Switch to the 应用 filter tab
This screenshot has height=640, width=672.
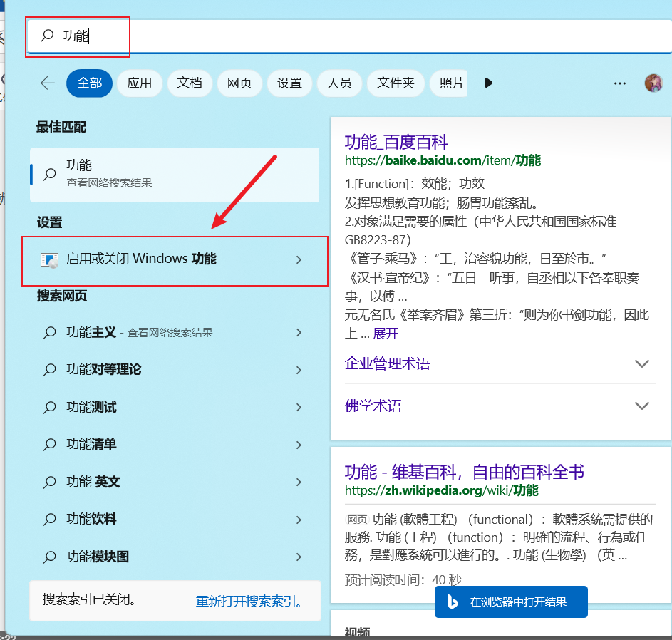[x=139, y=83]
